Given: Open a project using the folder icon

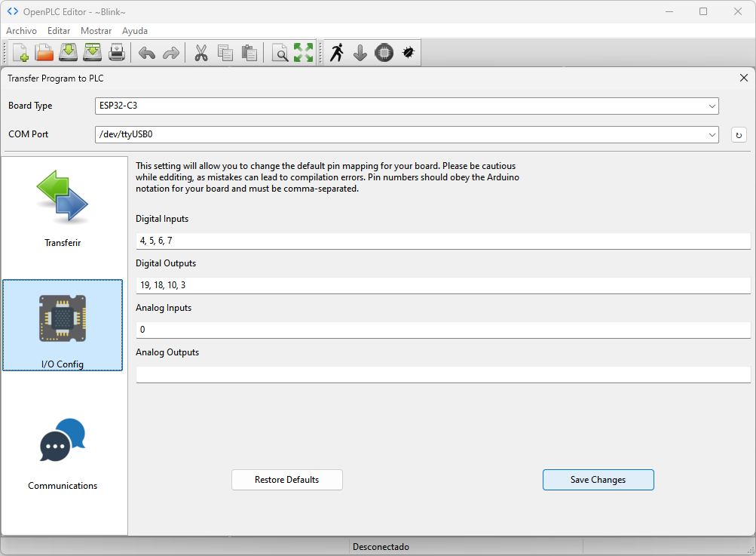Looking at the screenshot, I should tap(44, 53).
